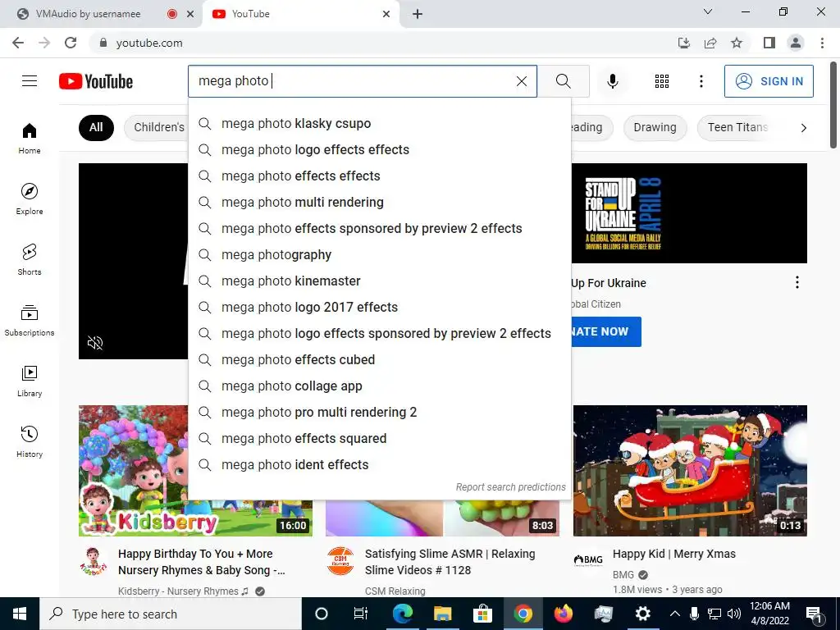The image size is (840, 630).
Task: Toggle the browser side panel icon
Action: click(769, 43)
